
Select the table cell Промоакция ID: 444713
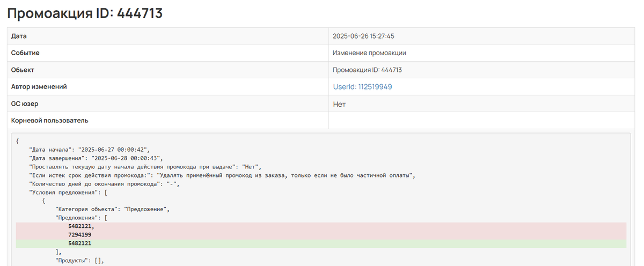coord(367,70)
